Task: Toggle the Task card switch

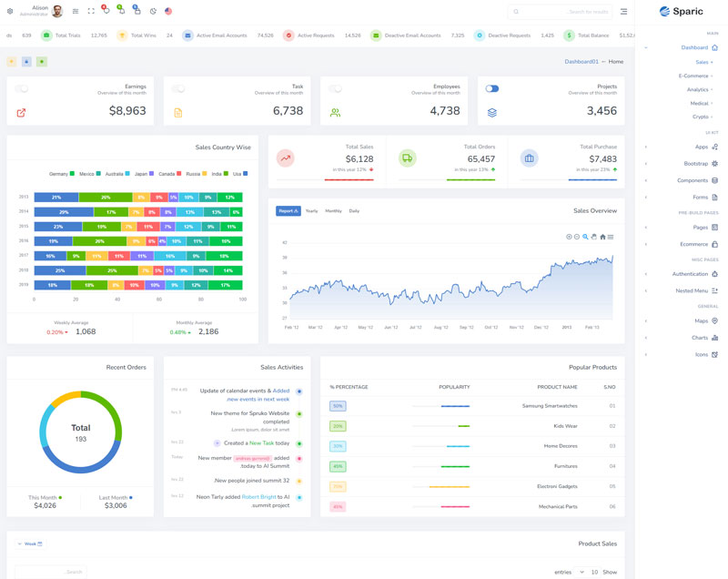Action: [x=178, y=89]
